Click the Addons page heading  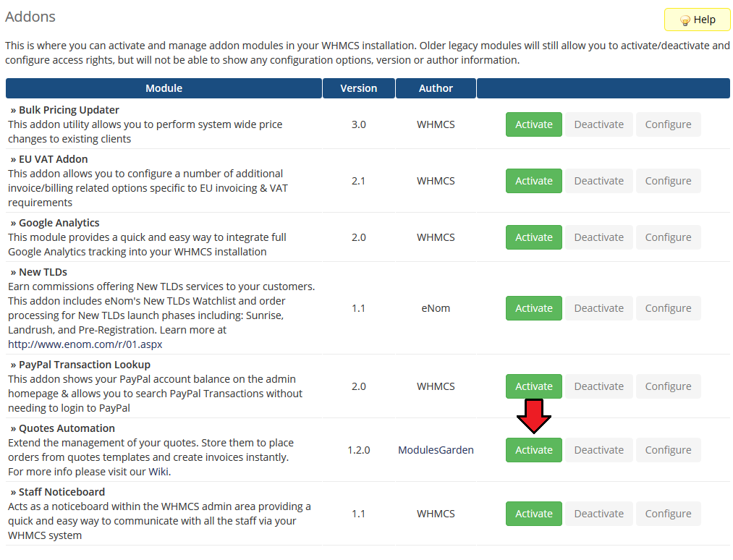30,17
